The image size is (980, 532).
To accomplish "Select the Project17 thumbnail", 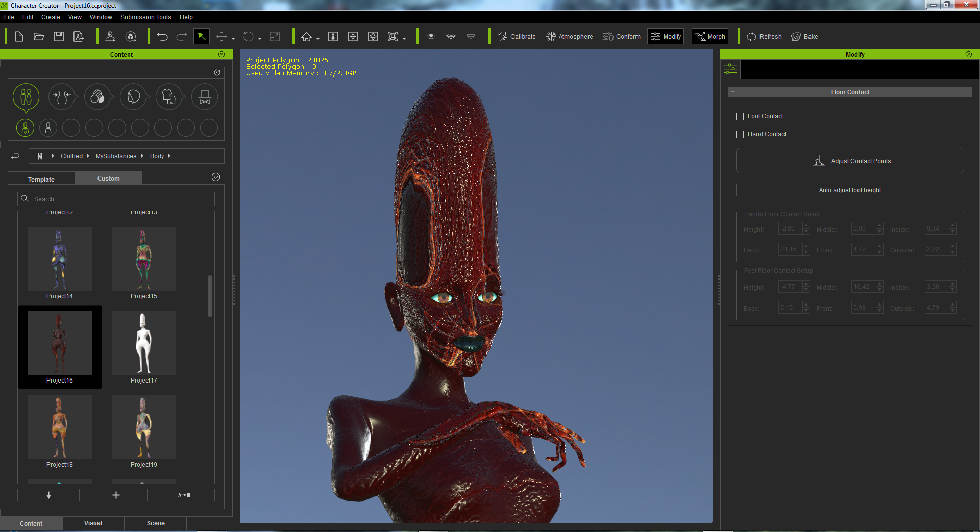I will (144, 343).
